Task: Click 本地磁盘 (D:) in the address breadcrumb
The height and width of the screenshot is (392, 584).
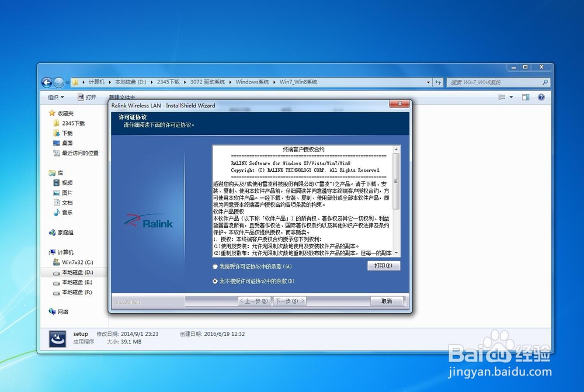Action: pos(130,82)
